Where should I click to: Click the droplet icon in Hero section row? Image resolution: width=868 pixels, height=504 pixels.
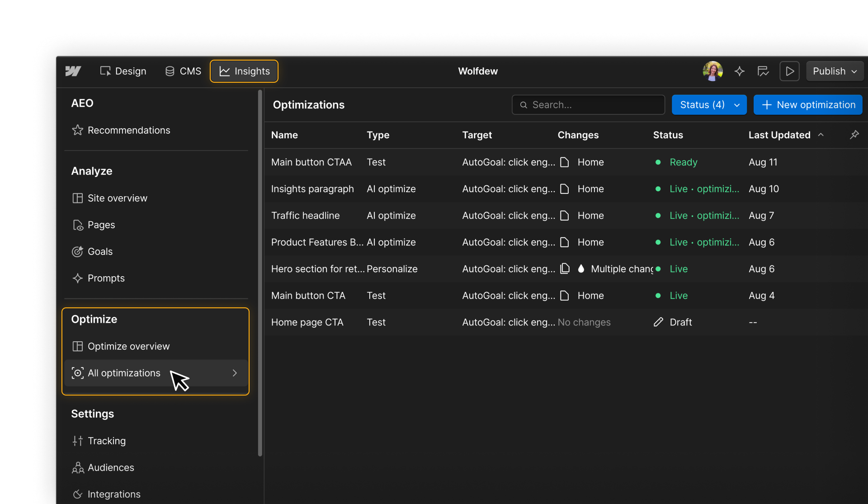[581, 268]
